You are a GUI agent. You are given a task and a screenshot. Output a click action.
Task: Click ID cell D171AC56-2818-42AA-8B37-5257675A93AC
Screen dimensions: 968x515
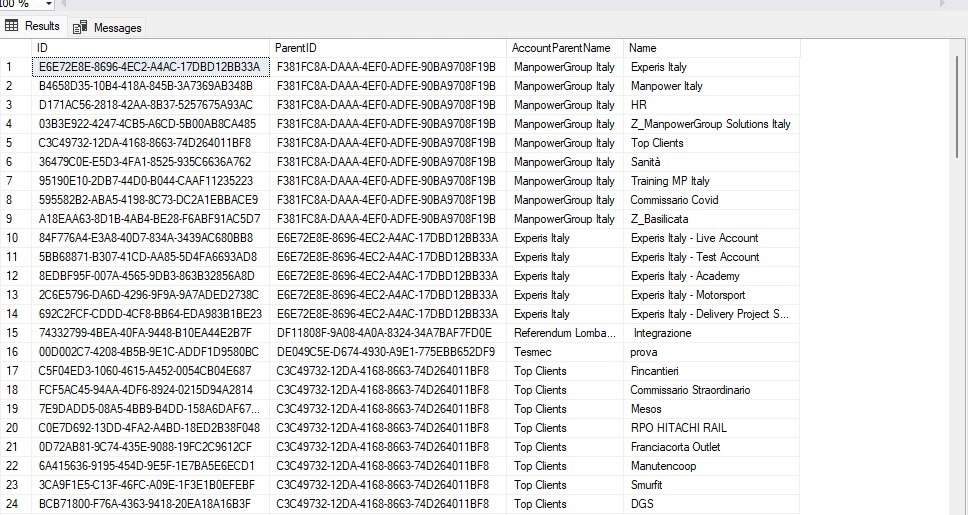[x=150, y=105]
